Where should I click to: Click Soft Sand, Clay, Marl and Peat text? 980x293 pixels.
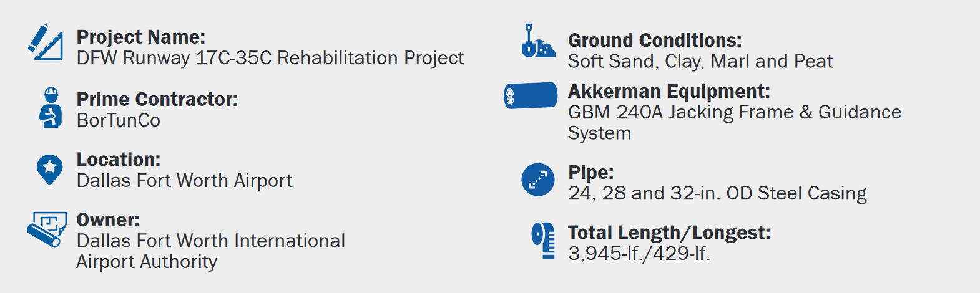700,62
